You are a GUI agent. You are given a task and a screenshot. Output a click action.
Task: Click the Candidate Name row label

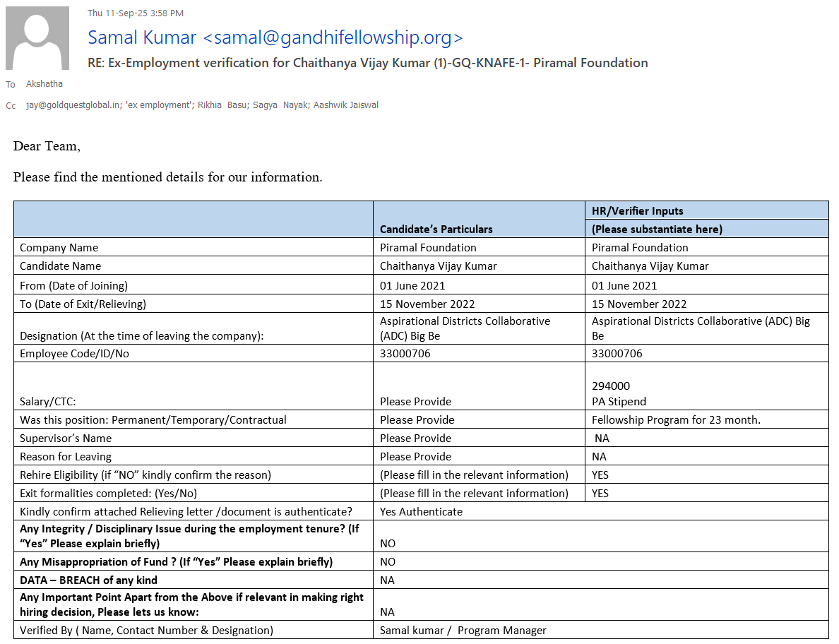coord(61,266)
